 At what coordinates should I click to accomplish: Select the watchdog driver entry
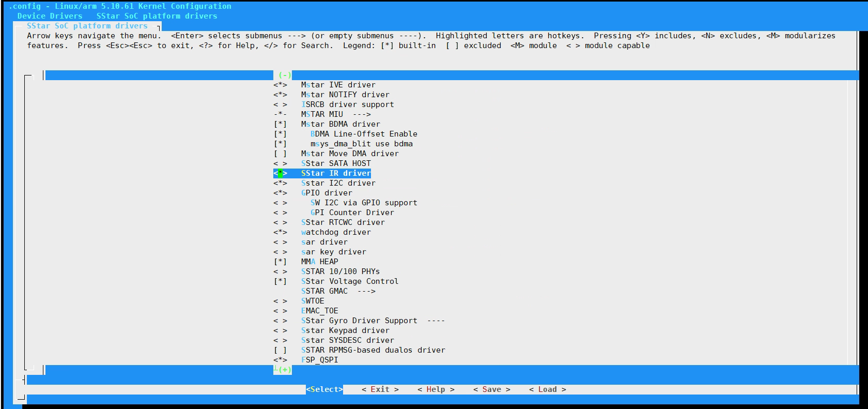pyautogui.click(x=336, y=232)
